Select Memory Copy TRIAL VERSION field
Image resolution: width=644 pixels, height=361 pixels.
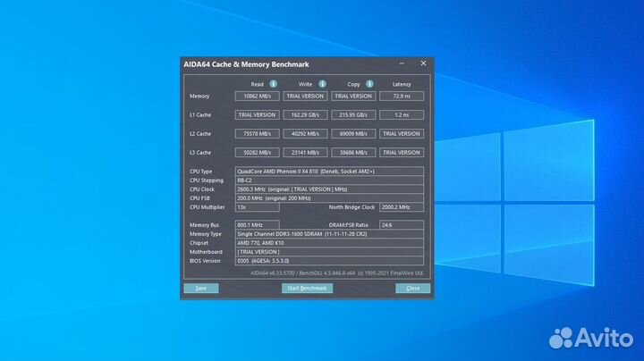(x=353, y=96)
